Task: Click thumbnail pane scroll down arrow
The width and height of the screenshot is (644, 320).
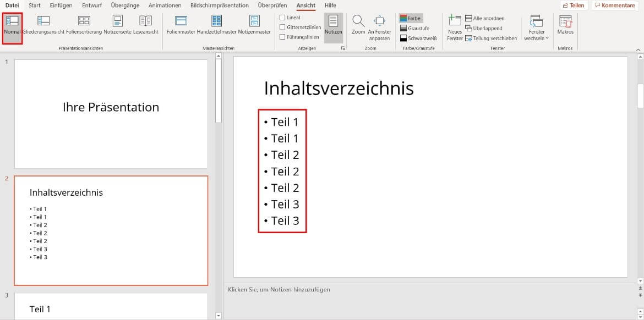Action: [x=219, y=316]
